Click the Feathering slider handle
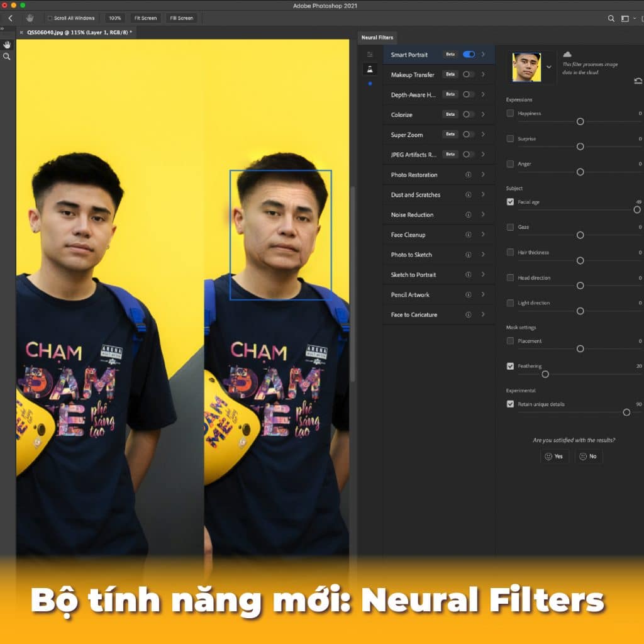The height and width of the screenshot is (644, 644). [545, 374]
